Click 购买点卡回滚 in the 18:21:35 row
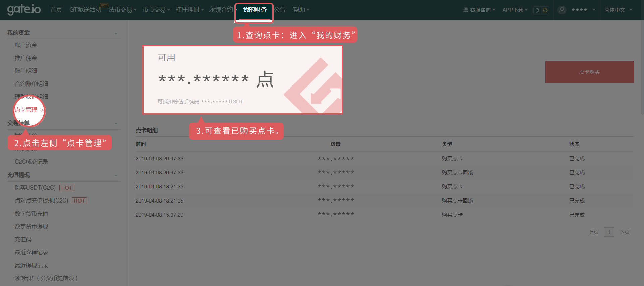This screenshot has width=644, height=286. click(458, 201)
